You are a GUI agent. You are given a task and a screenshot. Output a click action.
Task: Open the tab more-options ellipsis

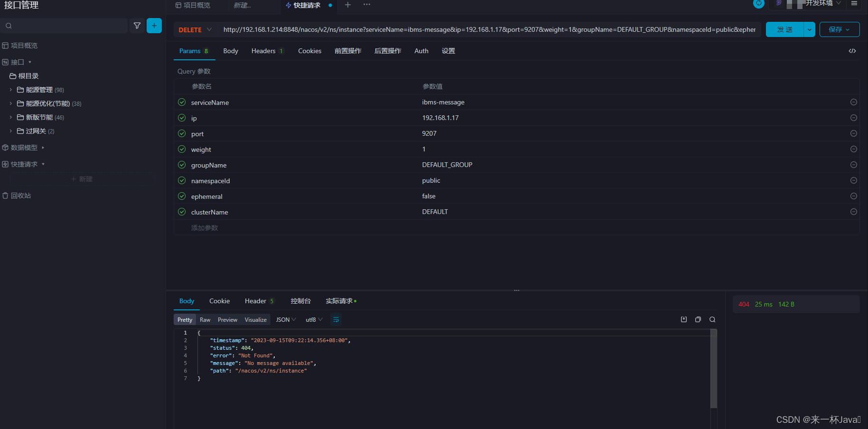coord(367,5)
